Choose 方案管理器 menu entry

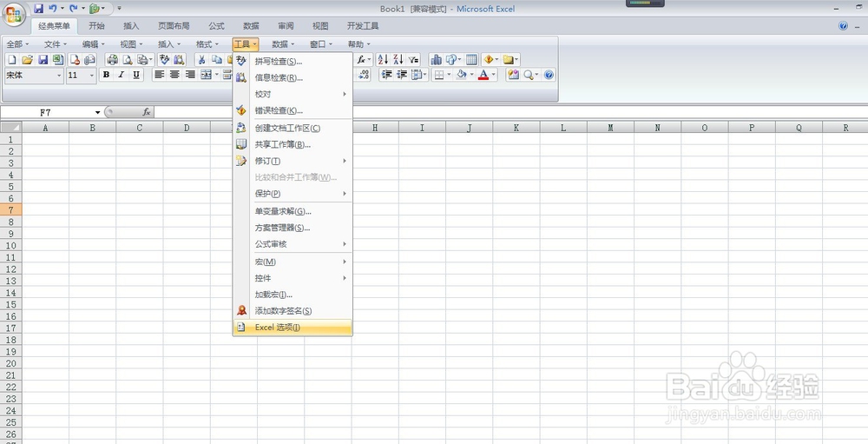[293, 228]
